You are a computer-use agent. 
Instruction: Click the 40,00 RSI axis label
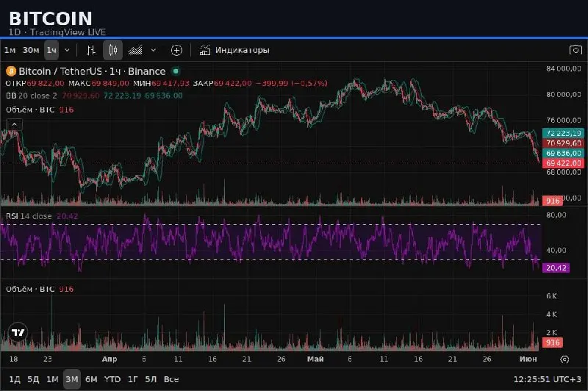(556, 250)
